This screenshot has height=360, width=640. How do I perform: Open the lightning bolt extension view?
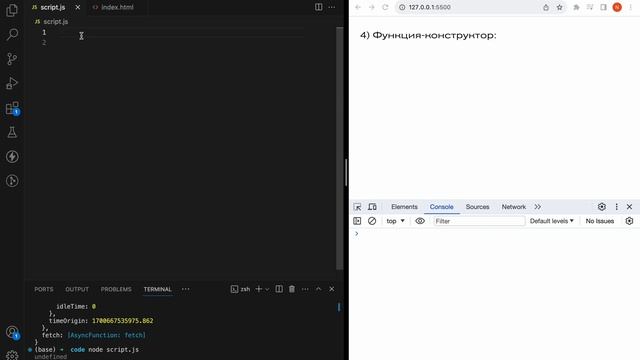[12, 157]
